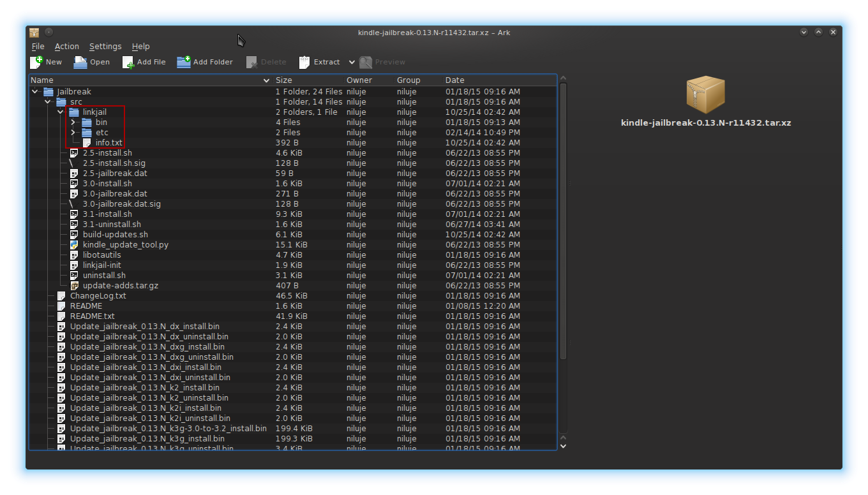Sort by the Name column header
The width and height of the screenshot is (868, 495).
pos(151,80)
